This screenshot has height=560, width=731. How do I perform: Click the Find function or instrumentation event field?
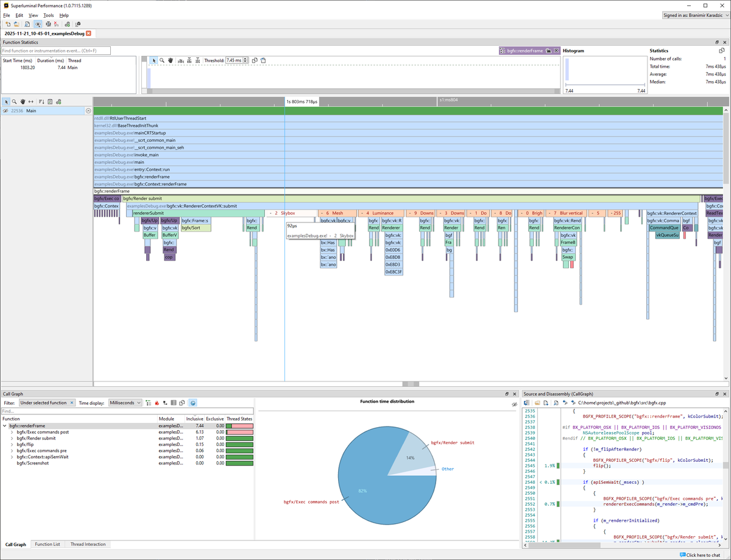coord(56,51)
